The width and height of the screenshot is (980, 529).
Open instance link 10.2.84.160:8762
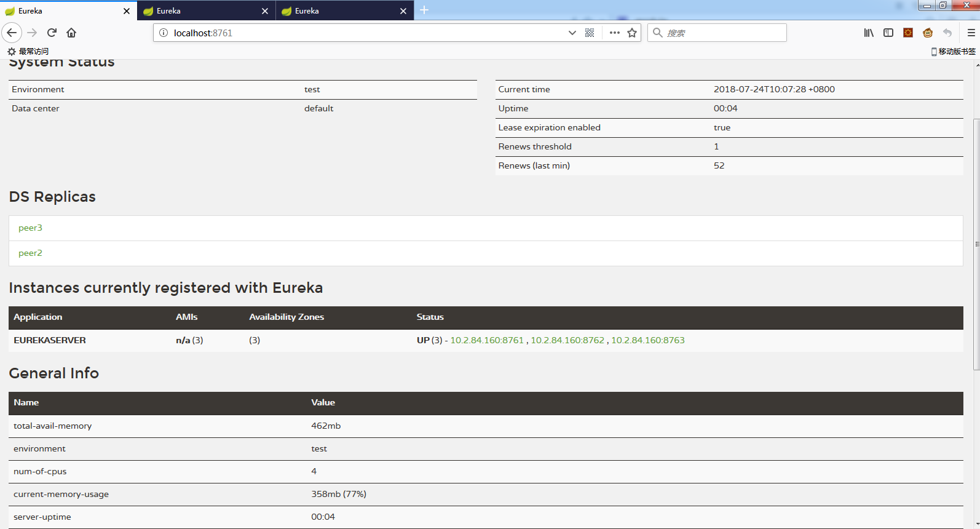click(567, 340)
